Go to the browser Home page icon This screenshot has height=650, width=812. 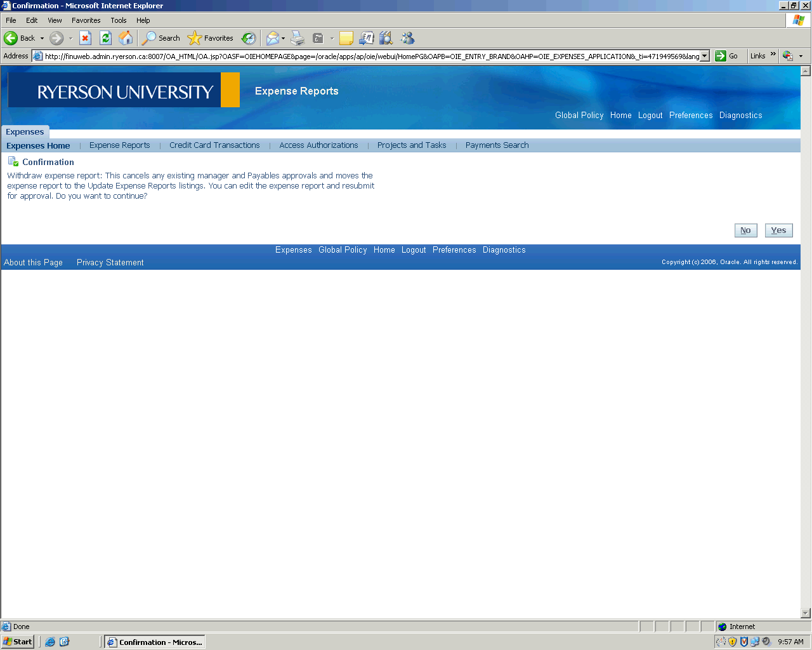126,38
